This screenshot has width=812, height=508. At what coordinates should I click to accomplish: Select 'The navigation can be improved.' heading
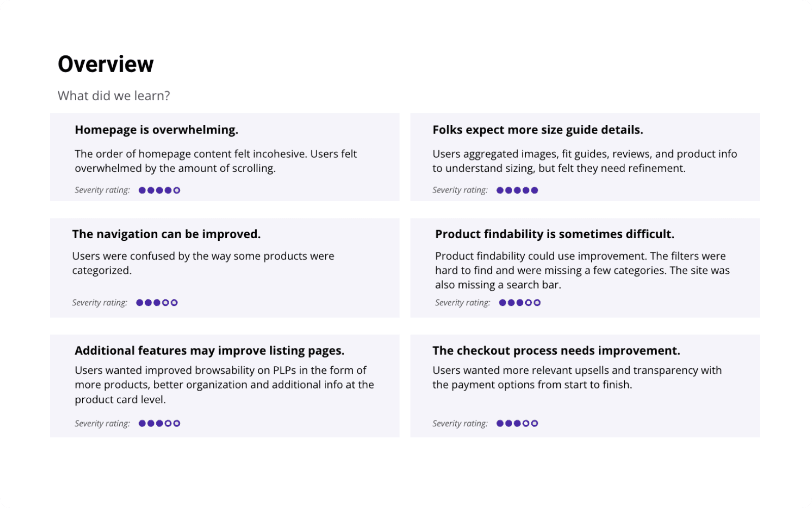[166, 234]
